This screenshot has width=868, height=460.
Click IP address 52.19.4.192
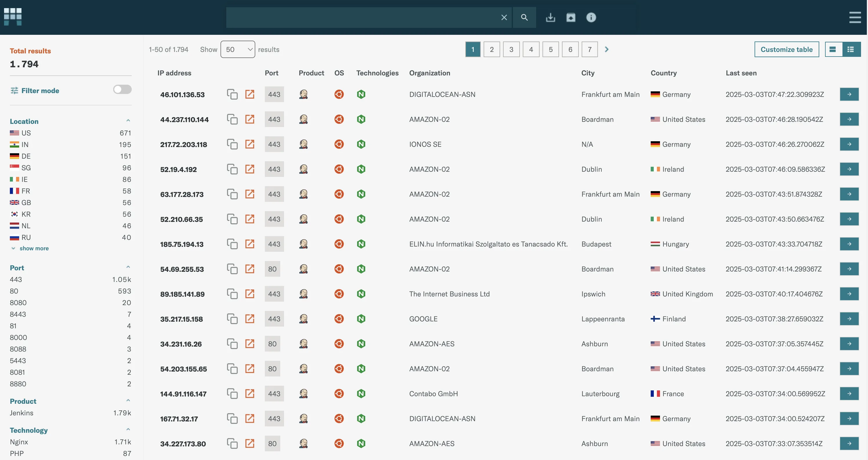178,169
